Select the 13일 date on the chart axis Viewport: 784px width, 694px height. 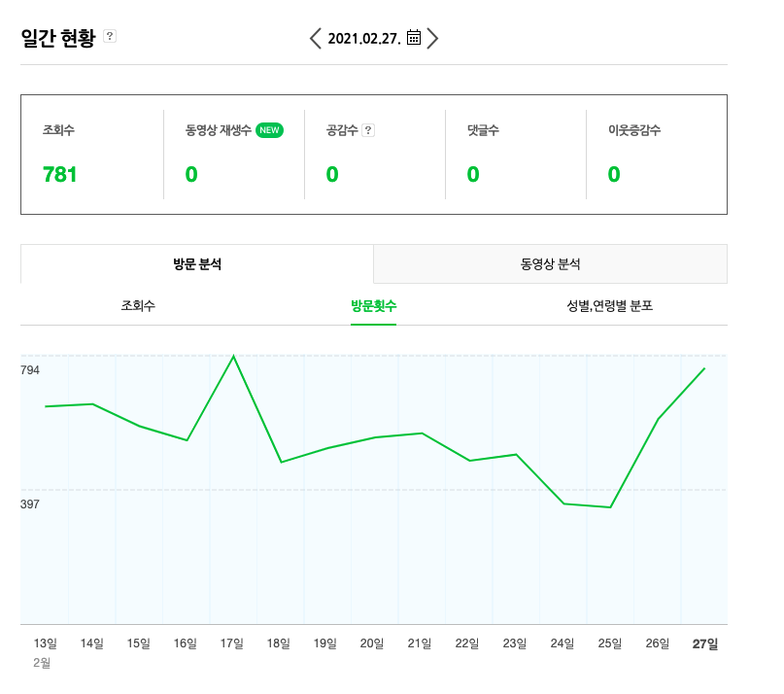(x=45, y=643)
